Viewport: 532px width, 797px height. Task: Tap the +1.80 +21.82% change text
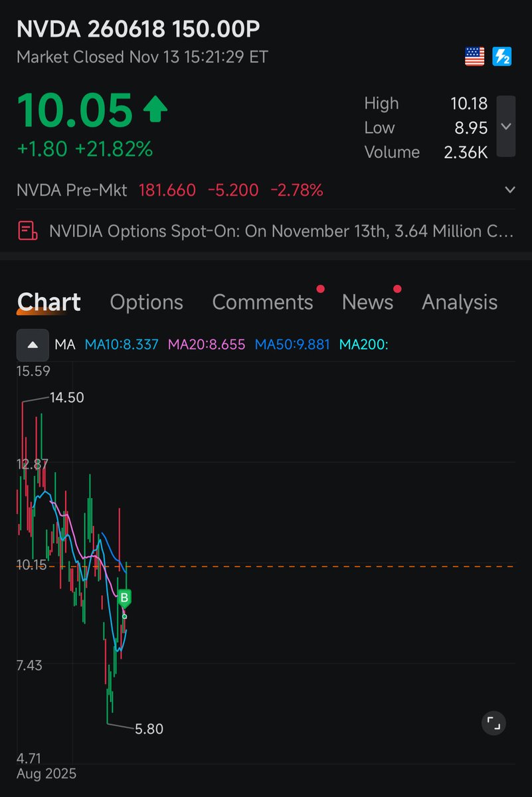pos(85,149)
